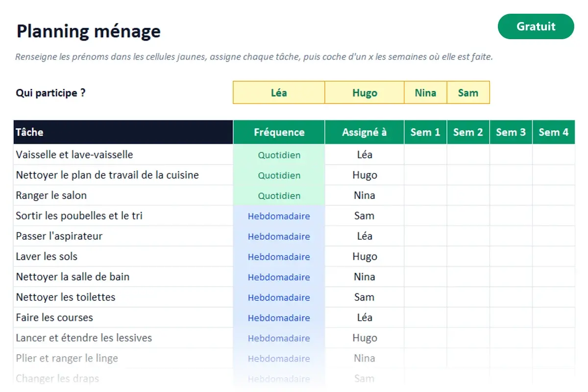Click Hebdomadaire in the salle de bain row
Viewport: 588px width, 392px height.
[279, 277]
